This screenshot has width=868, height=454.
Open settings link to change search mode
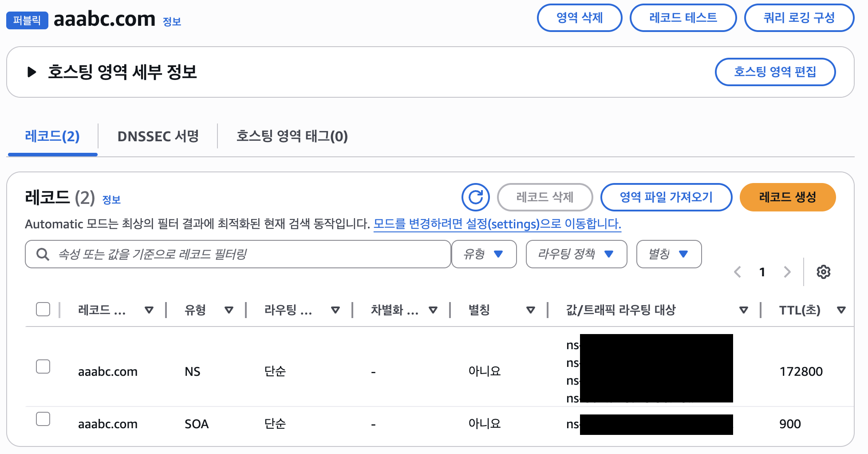point(497,224)
